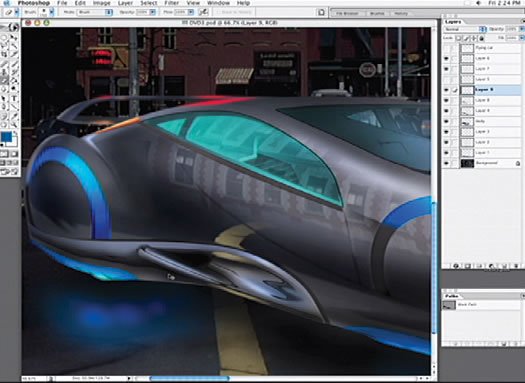Open the Filter menu

171,3
